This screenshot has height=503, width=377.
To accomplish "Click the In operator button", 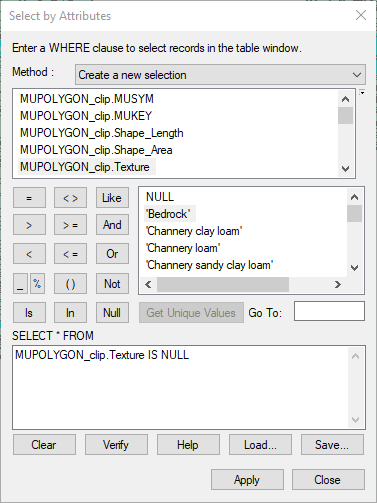I will 70,313.
